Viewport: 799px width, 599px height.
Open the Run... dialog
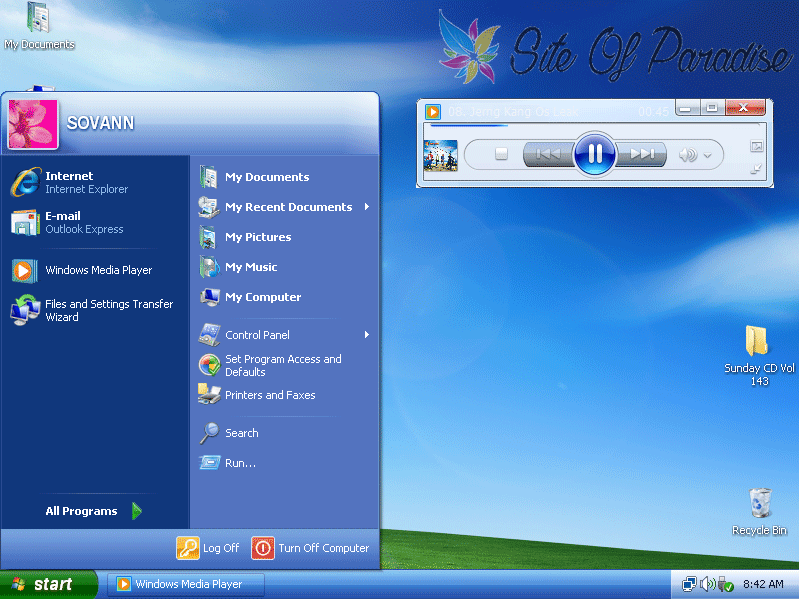[x=285, y=463]
